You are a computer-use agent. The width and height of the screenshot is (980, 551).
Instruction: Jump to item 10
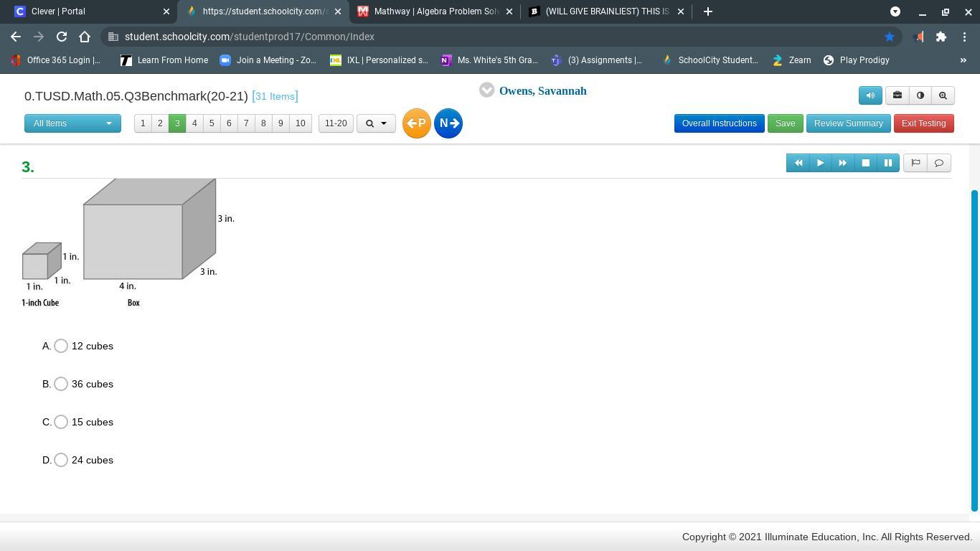pyautogui.click(x=301, y=123)
